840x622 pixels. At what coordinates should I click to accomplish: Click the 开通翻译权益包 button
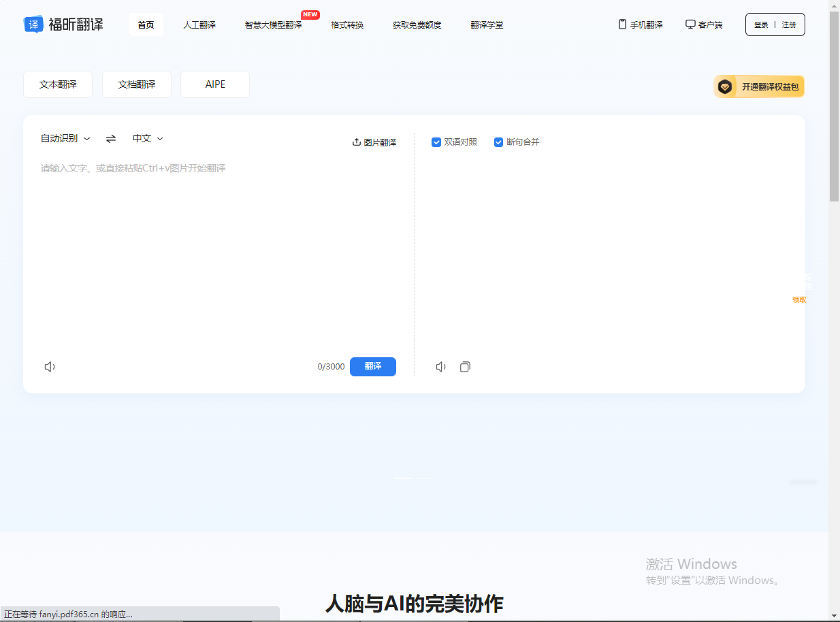tap(759, 86)
